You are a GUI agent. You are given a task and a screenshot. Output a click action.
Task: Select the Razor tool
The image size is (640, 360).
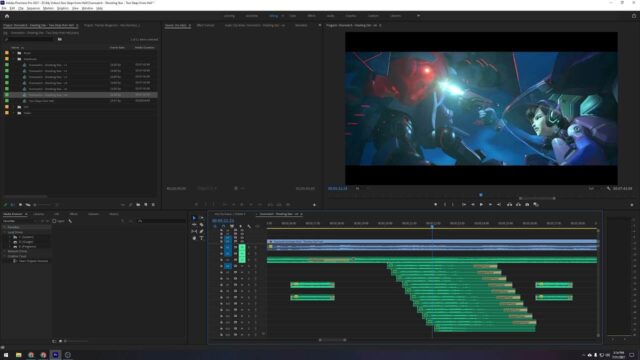coord(201,224)
